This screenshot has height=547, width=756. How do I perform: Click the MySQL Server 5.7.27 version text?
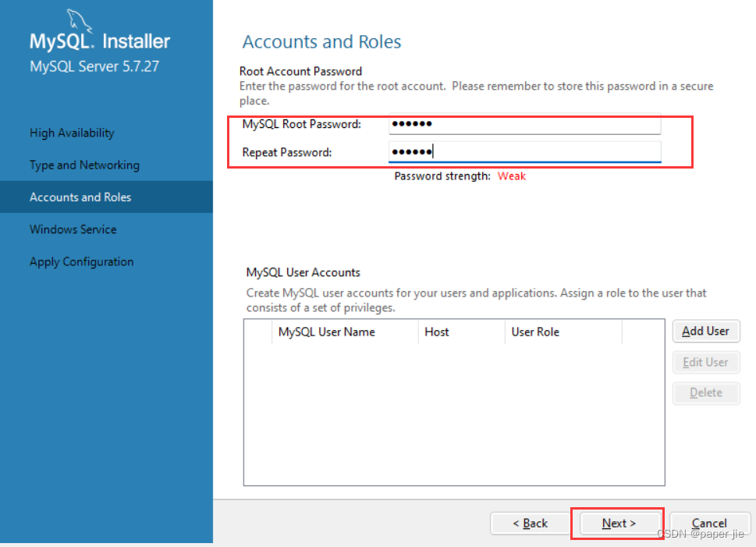[x=94, y=66]
